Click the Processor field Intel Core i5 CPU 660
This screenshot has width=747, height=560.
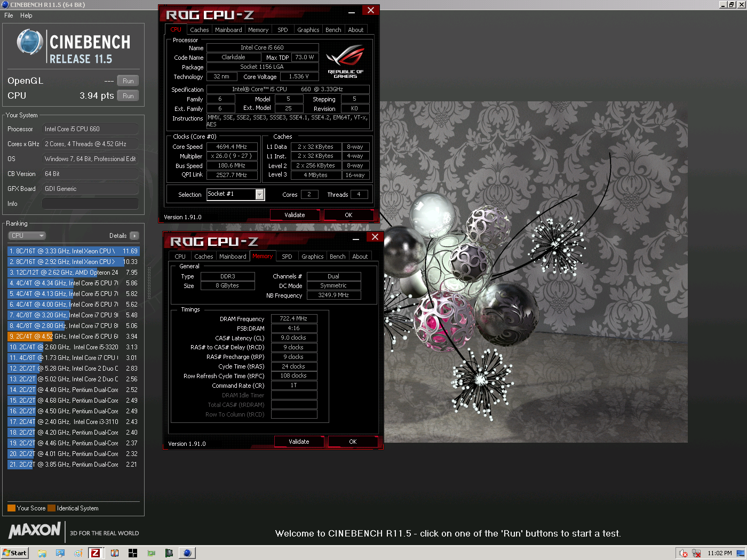point(90,129)
